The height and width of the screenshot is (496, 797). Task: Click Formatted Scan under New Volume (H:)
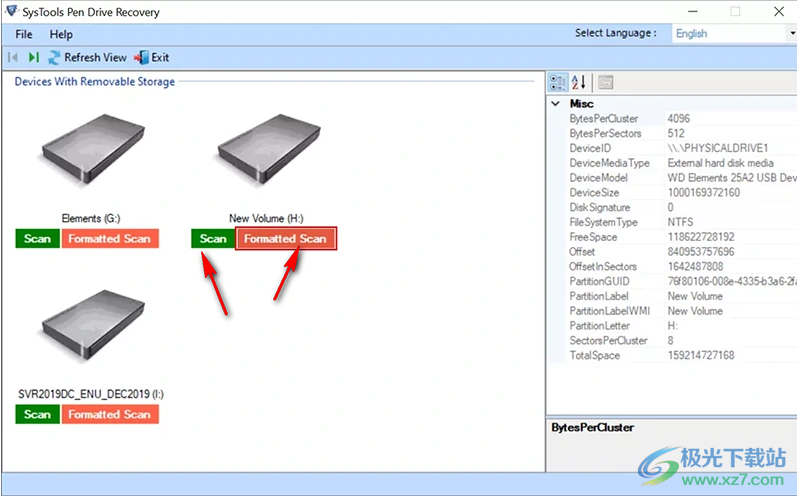pyautogui.click(x=286, y=239)
